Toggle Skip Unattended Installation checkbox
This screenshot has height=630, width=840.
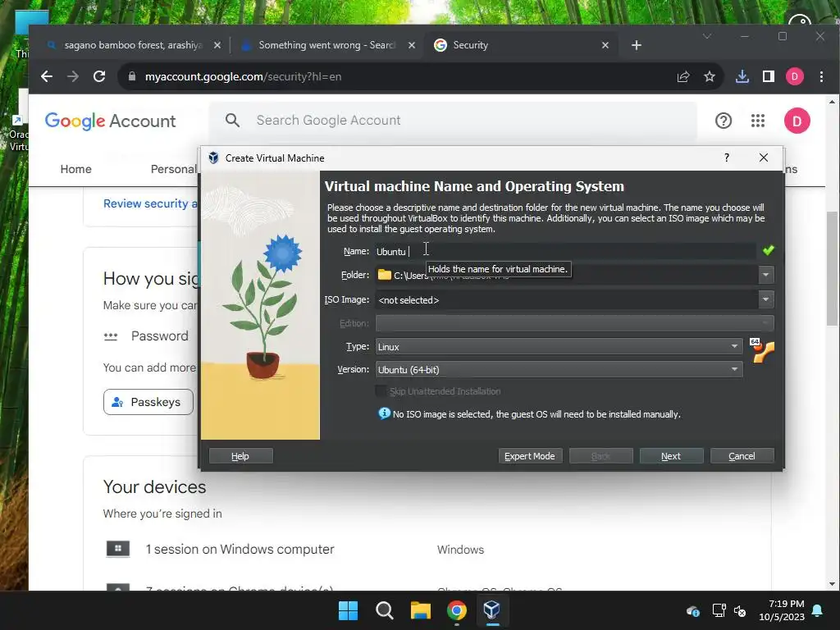381,391
